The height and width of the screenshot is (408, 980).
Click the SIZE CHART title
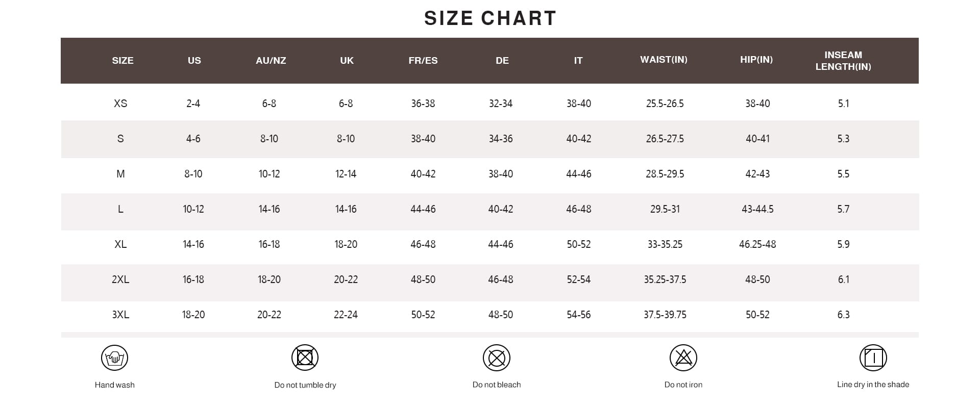(x=490, y=18)
